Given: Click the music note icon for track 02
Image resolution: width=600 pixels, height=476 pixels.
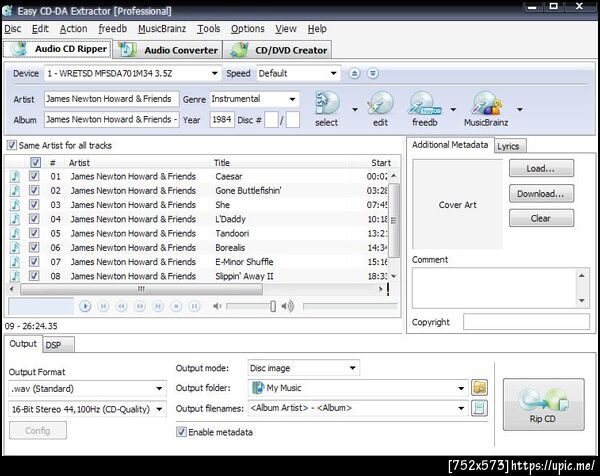Looking at the screenshot, I should point(15,191).
